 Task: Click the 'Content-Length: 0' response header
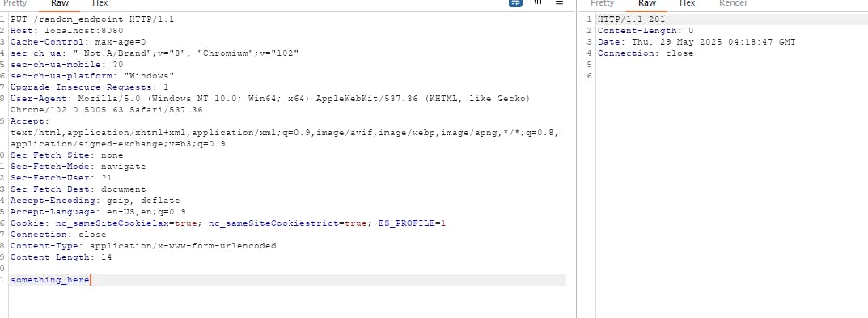(x=646, y=31)
